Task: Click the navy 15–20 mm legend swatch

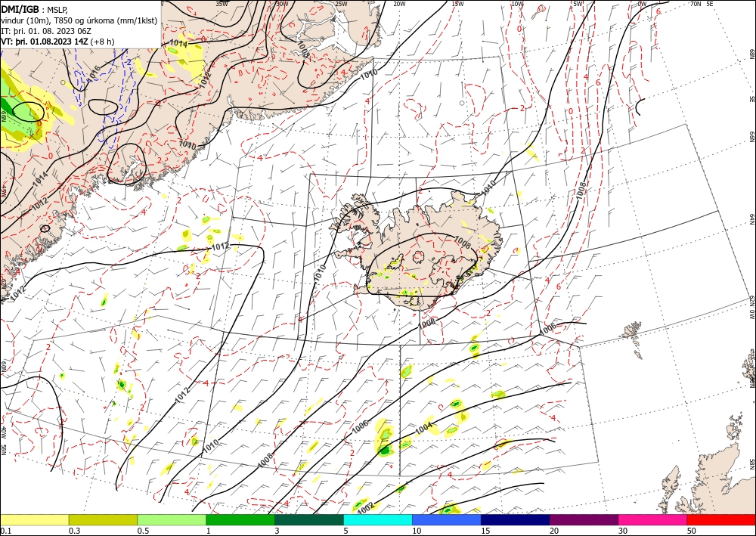Action: pyautogui.click(x=516, y=519)
